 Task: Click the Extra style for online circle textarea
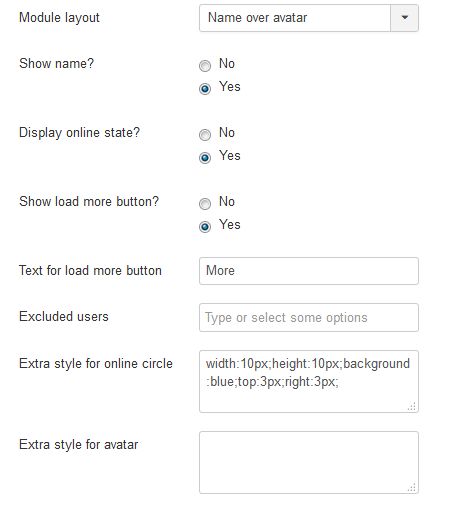[309, 381]
